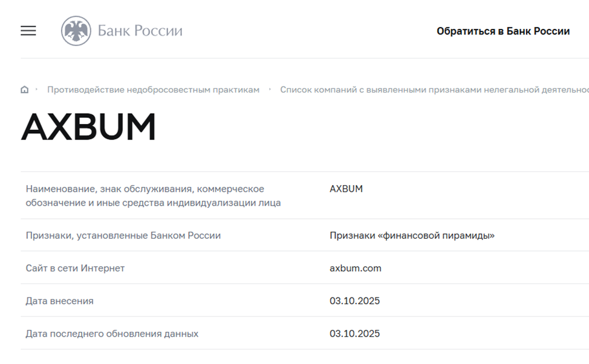Open the hamburger menu

point(28,31)
